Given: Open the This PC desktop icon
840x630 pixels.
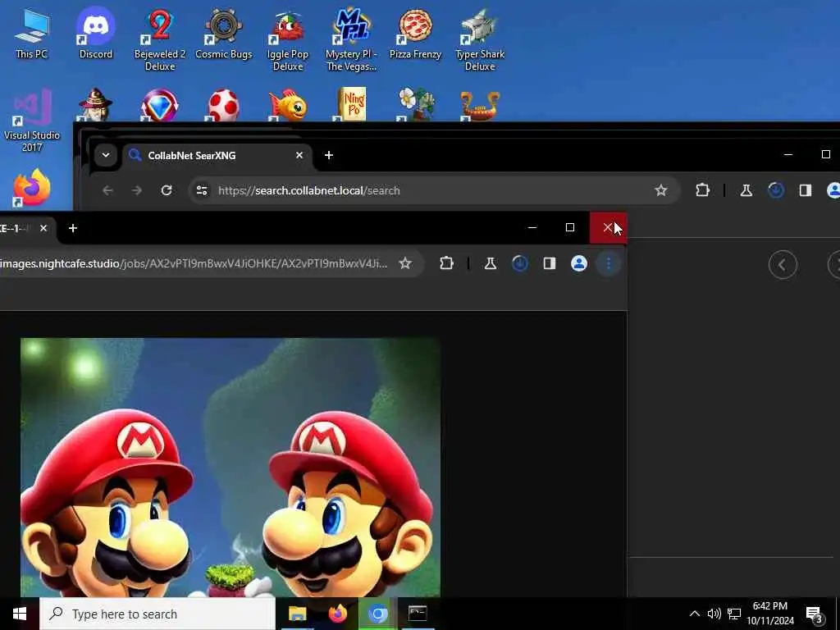Looking at the screenshot, I should (32, 34).
